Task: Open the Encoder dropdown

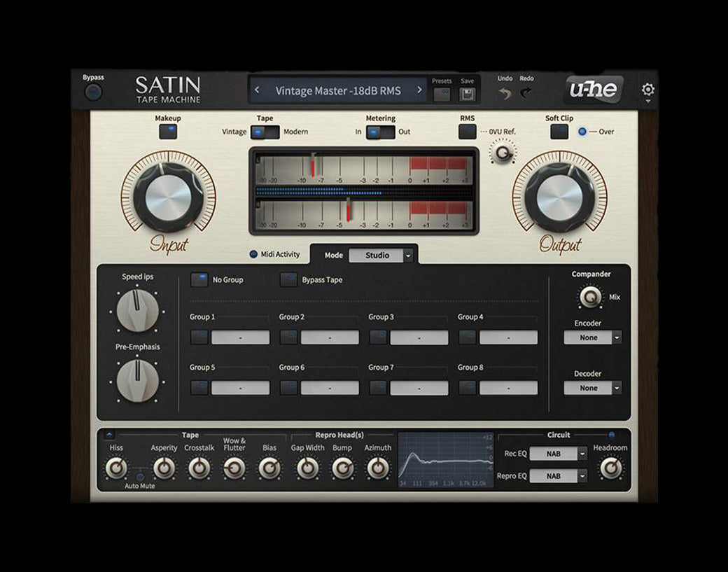Action: tap(592, 337)
